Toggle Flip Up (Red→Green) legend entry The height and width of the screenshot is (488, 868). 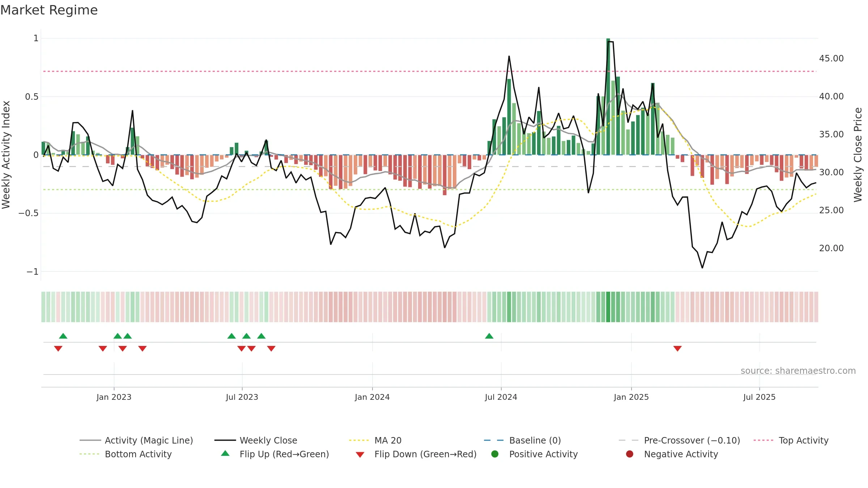(x=275, y=454)
